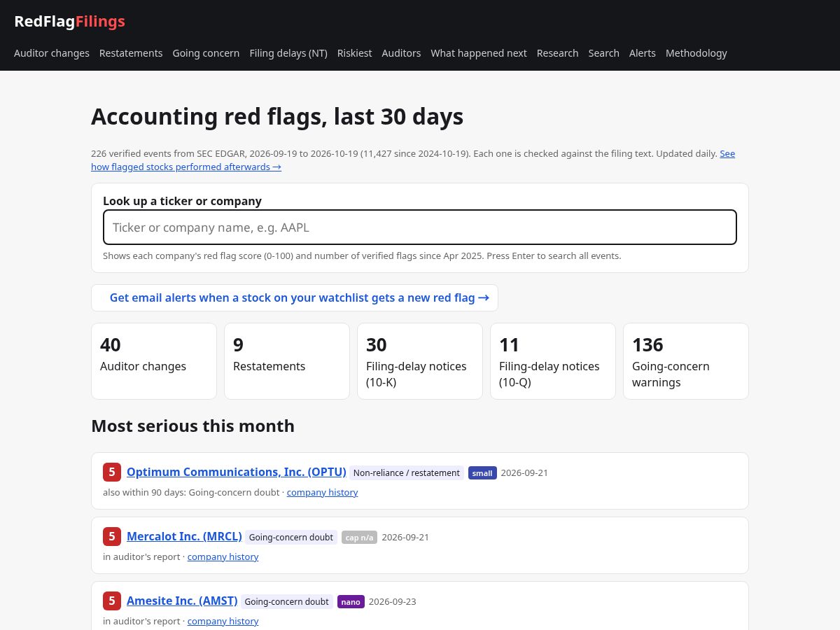Open company history for Mercalot Inc.
Image resolution: width=840 pixels, height=630 pixels.
tap(223, 556)
